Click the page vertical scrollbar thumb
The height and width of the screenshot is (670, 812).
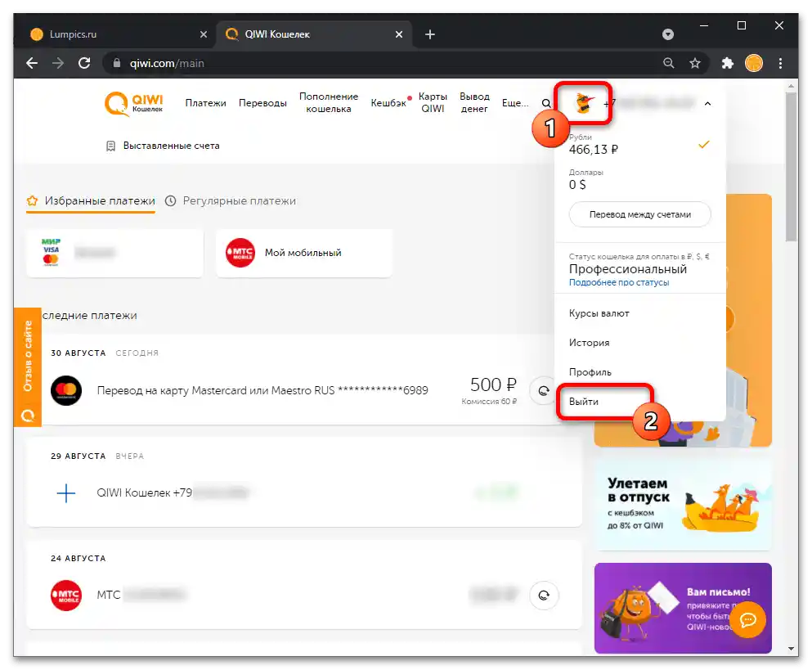[791, 167]
